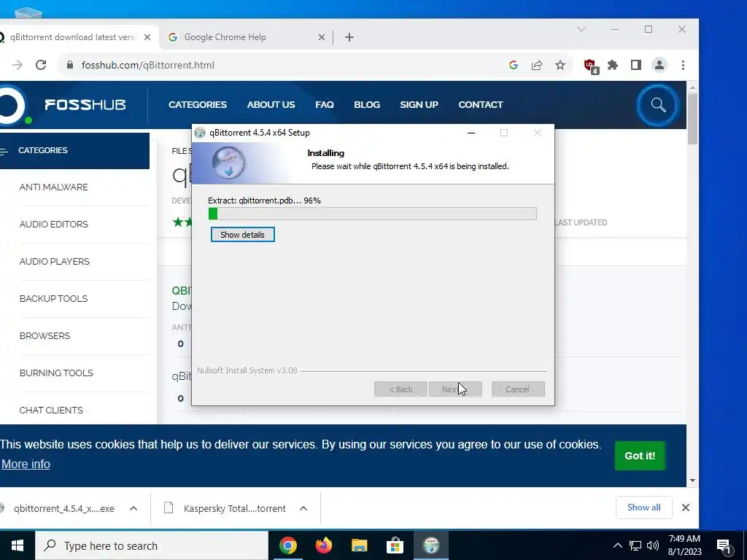
Task: Open Windows Start menu
Action: (x=18, y=545)
